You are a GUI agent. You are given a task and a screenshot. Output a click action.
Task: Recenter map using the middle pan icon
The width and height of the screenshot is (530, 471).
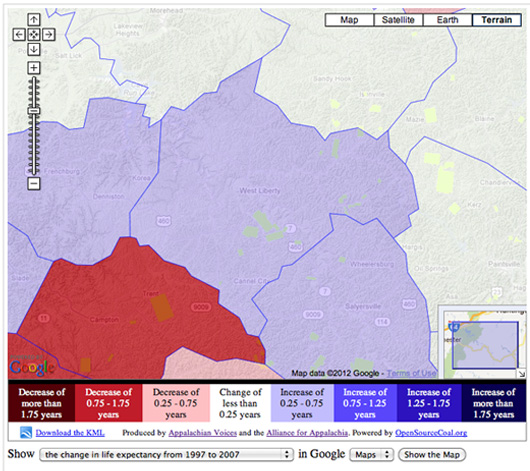(x=33, y=34)
